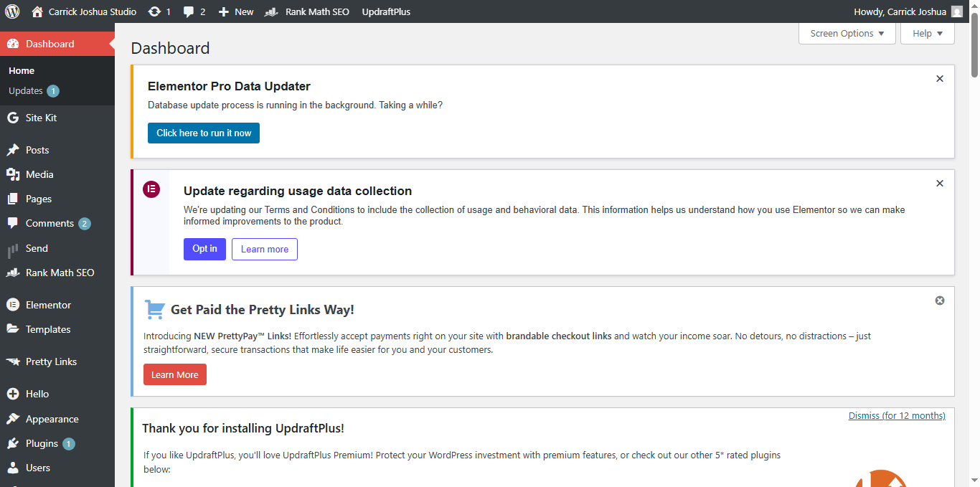Expand the Screen Options dropdown
Screen dimensions: 980x487
click(x=847, y=33)
